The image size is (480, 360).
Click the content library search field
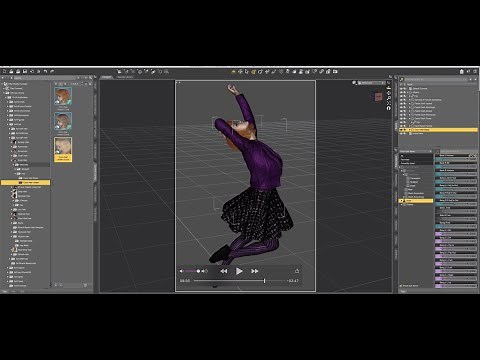coord(45,78)
